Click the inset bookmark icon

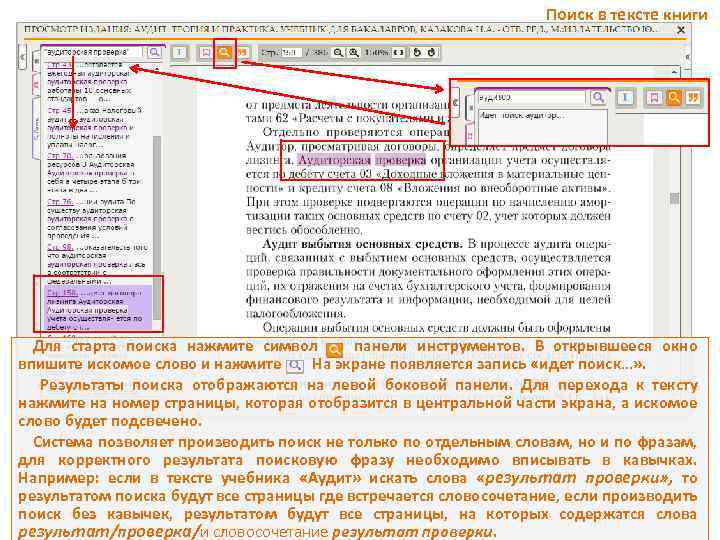654,97
